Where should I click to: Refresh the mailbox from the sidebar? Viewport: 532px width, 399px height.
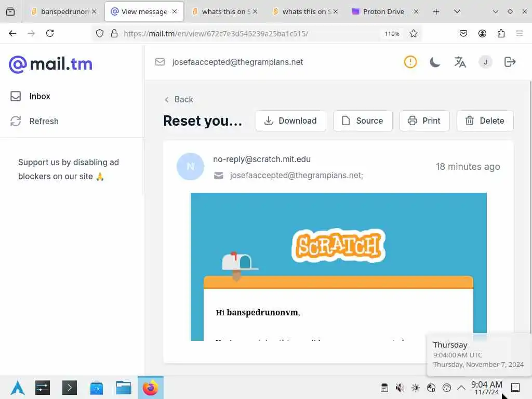[35, 121]
